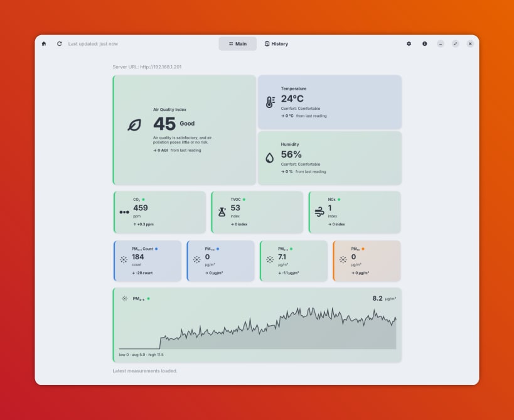514x420 pixels.
Task: Click the wind icon in NOx card
Action: coord(319,212)
